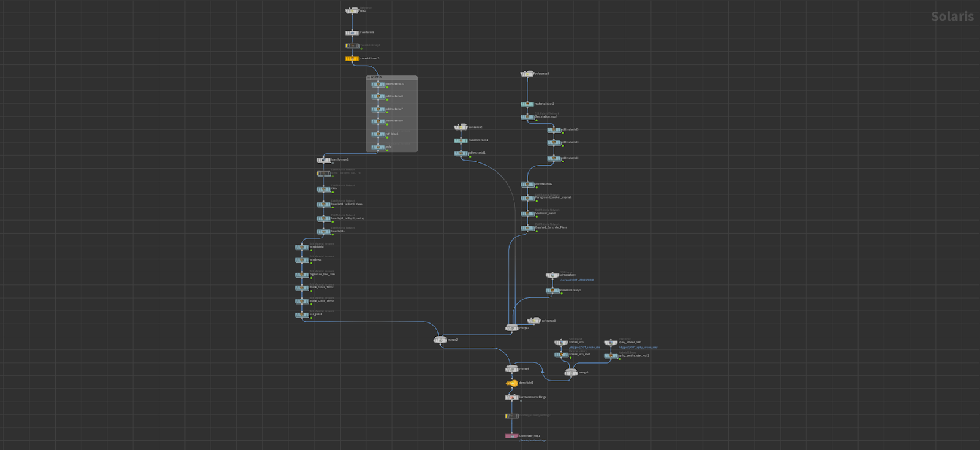
Task: Select the yellow materiallinker3 node
Action: tap(352, 59)
